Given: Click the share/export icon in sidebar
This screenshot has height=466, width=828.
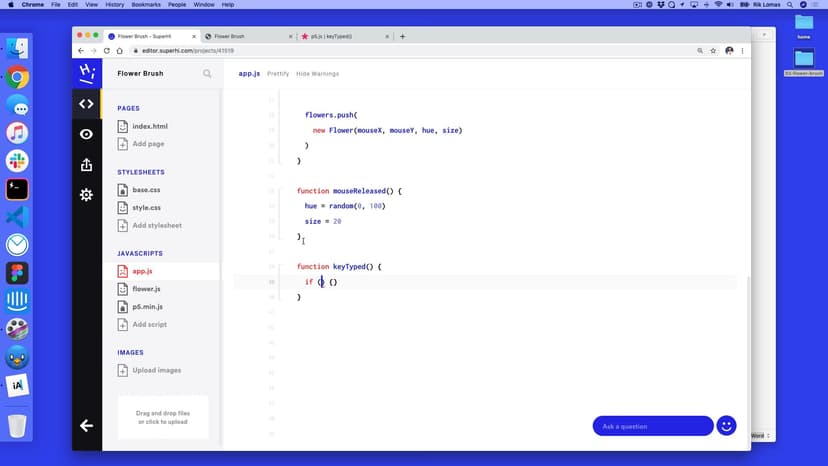Looking at the screenshot, I should (86, 164).
